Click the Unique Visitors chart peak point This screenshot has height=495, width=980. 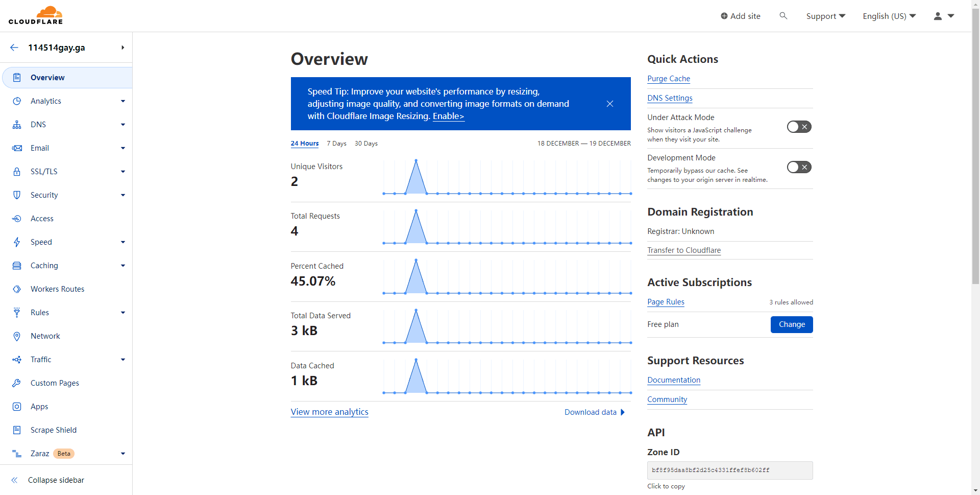tap(416, 160)
